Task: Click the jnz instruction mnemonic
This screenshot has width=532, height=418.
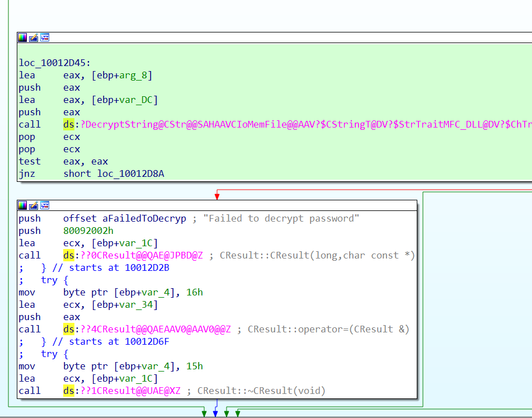Action: (27, 173)
